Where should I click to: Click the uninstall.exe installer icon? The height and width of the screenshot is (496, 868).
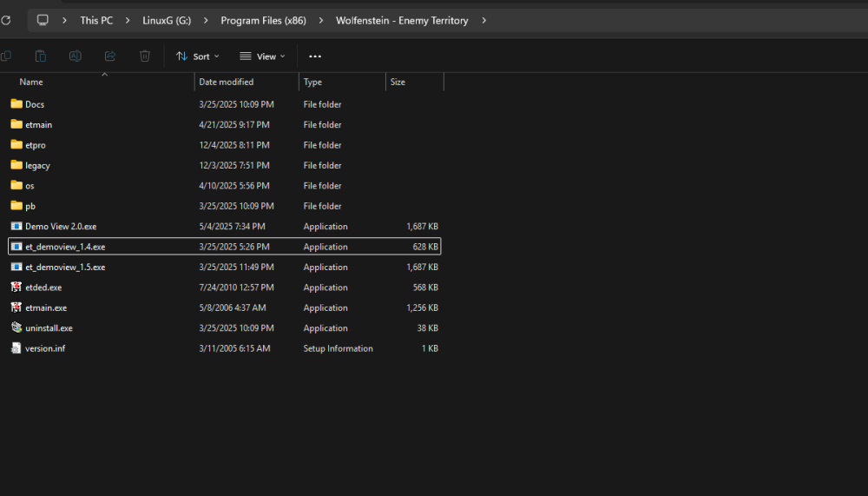pyautogui.click(x=16, y=327)
